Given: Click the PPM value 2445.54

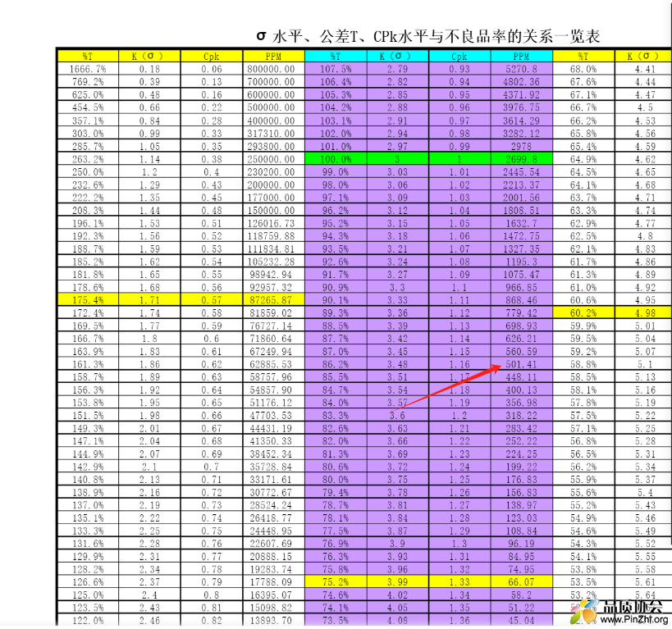Looking at the screenshot, I should (522, 172).
